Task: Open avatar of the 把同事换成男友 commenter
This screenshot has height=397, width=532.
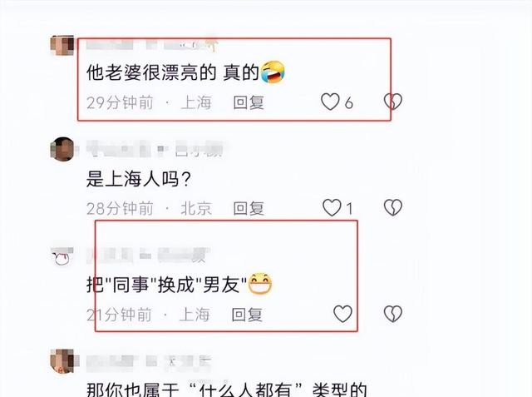Action: [x=62, y=257]
